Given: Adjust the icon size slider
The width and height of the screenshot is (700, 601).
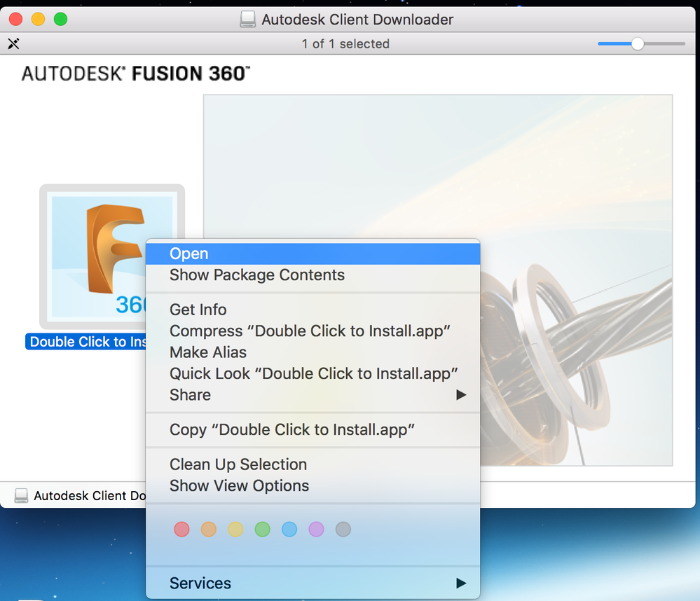Looking at the screenshot, I should pos(638,43).
